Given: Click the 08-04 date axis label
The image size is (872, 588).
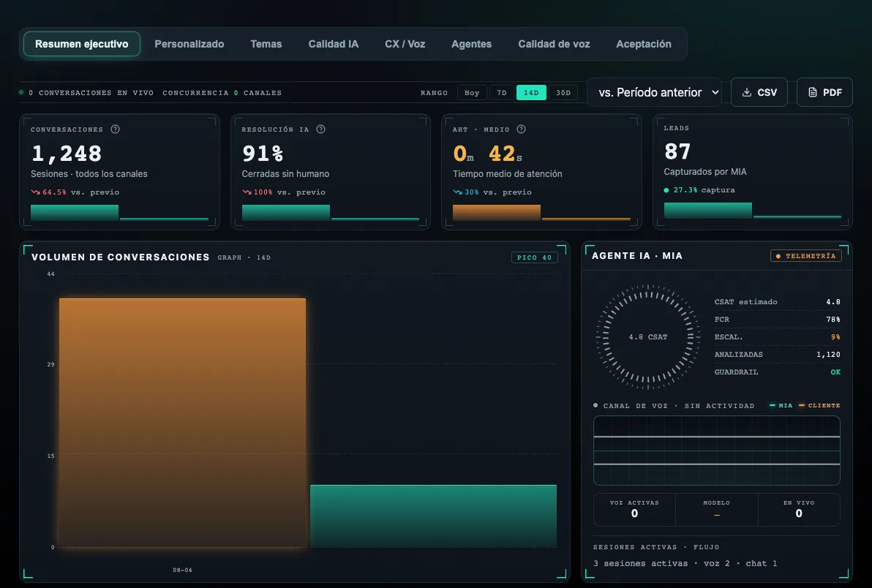Looking at the screenshot, I should (182, 570).
